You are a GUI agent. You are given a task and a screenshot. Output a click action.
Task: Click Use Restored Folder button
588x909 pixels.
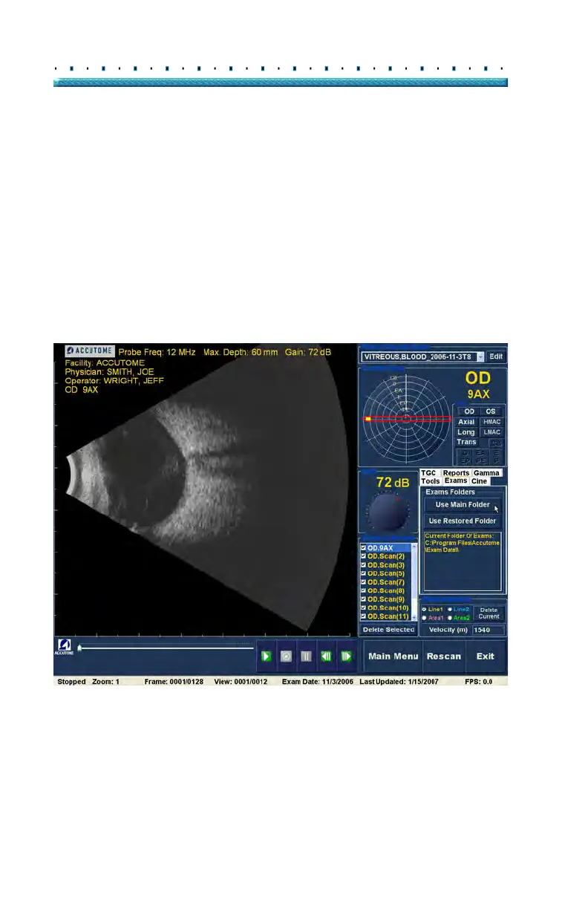(x=463, y=521)
